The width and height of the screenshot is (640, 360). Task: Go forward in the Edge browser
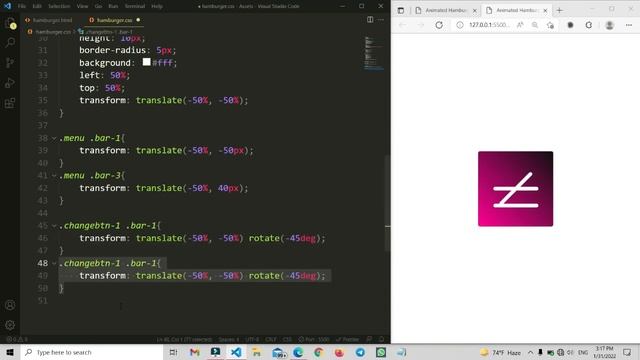tap(420, 25)
